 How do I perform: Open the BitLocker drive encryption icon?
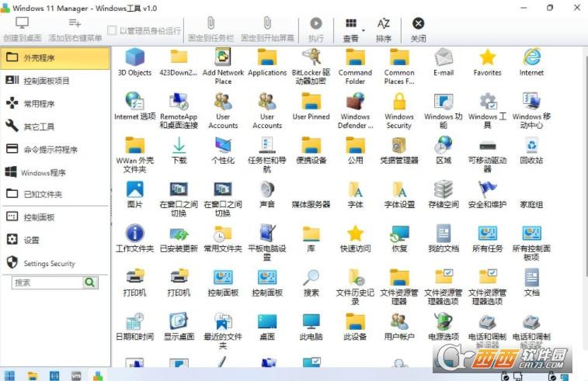click(311, 66)
